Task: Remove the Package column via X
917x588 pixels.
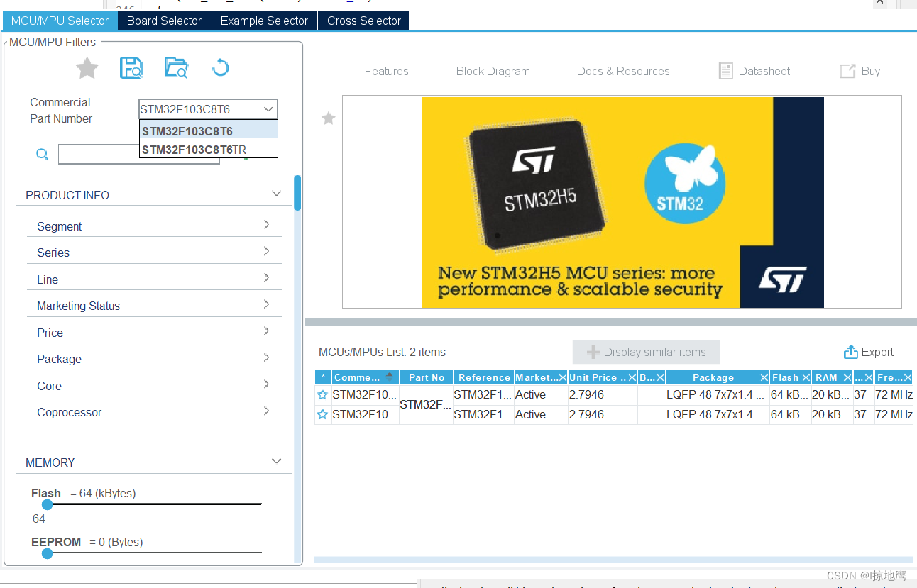Action: [x=764, y=378]
